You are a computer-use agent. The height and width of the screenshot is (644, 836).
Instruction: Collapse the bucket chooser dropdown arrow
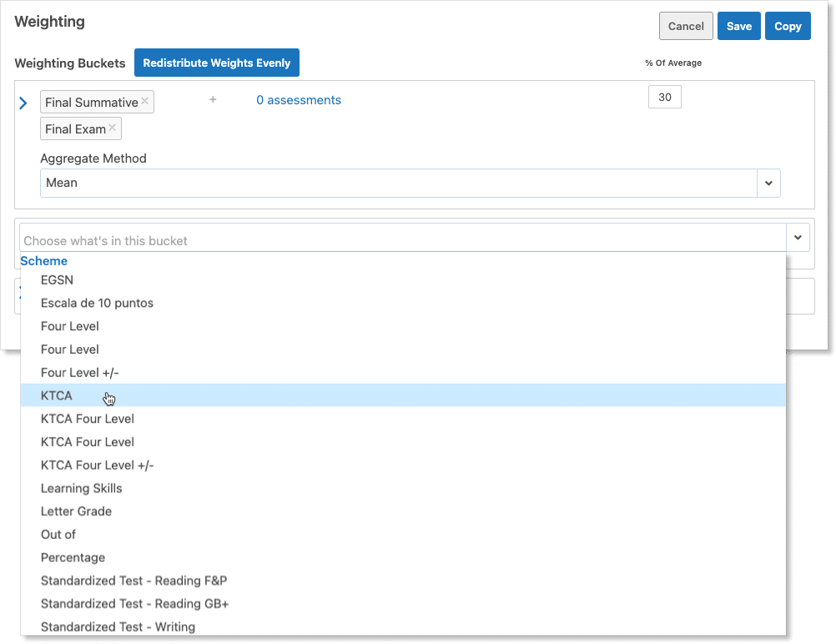[x=798, y=238]
